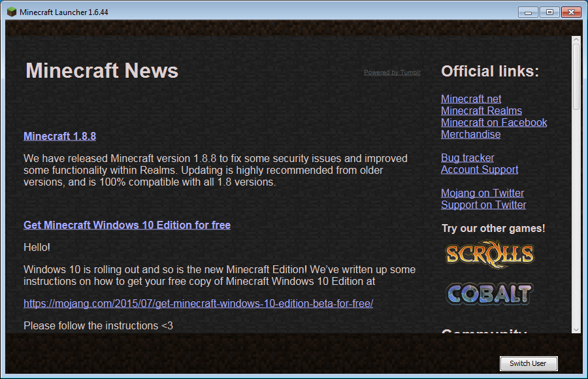Open Minecraft on Facebook link
Screen dimensions: 588x379
point(494,123)
